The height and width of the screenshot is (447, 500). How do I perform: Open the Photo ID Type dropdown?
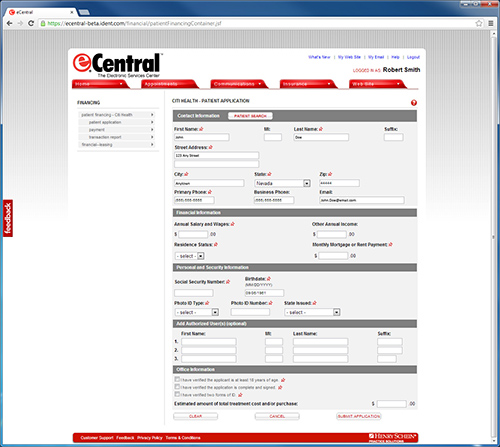pos(197,312)
